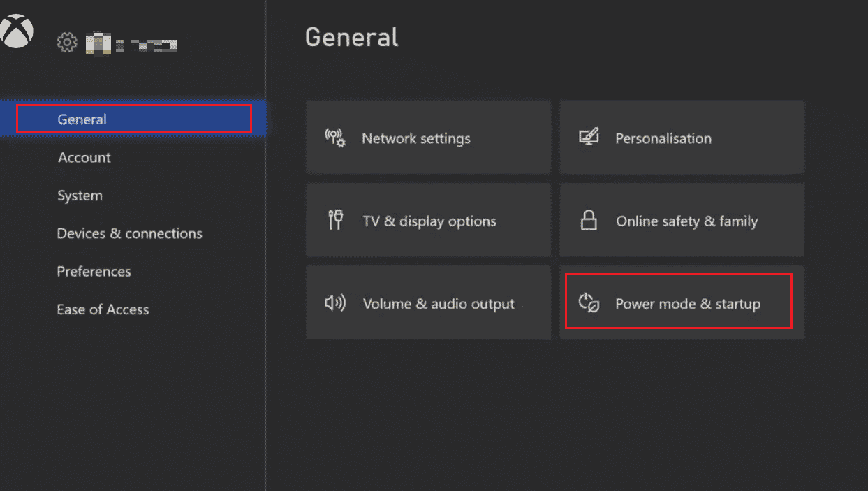Switch to the System category
Viewport: 868px width, 491px height.
tap(80, 196)
